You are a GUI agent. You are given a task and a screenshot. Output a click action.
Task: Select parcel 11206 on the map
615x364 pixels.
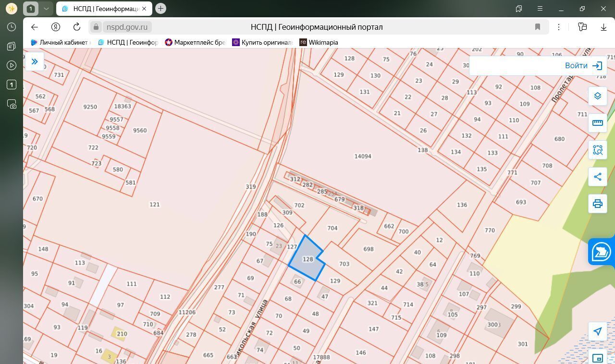pyautogui.click(x=187, y=312)
